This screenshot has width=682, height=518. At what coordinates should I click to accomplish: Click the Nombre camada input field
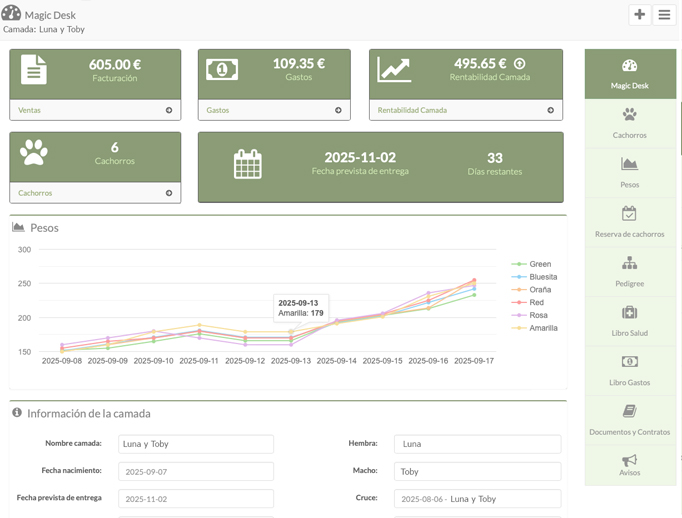click(195, 443)
